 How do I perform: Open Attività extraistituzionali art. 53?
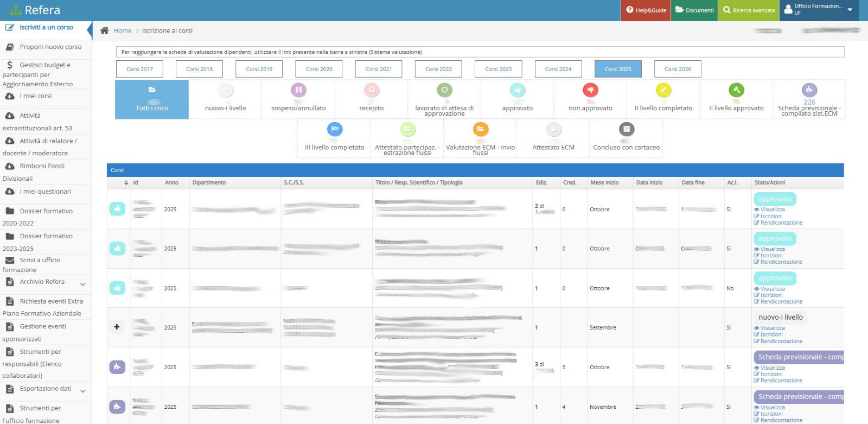pos(46,122)
